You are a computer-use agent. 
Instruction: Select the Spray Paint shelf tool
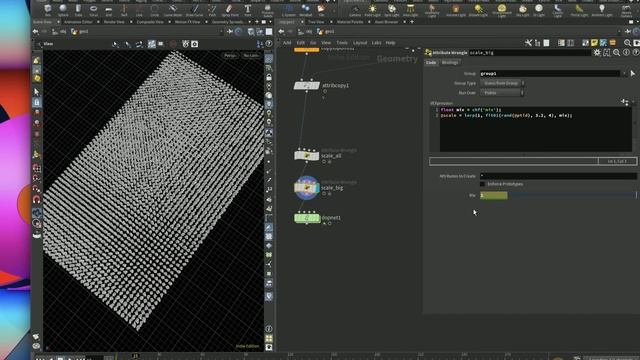pyautogui.click(x=230, y=10)
